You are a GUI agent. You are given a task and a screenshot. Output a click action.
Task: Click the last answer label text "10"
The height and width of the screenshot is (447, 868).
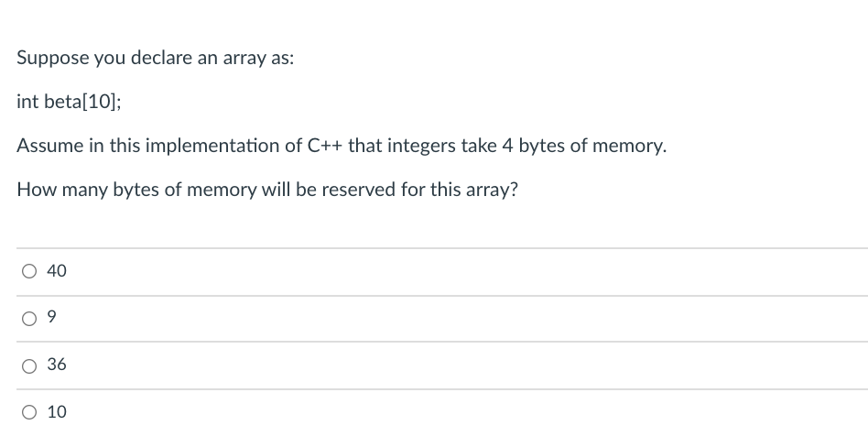57,412
